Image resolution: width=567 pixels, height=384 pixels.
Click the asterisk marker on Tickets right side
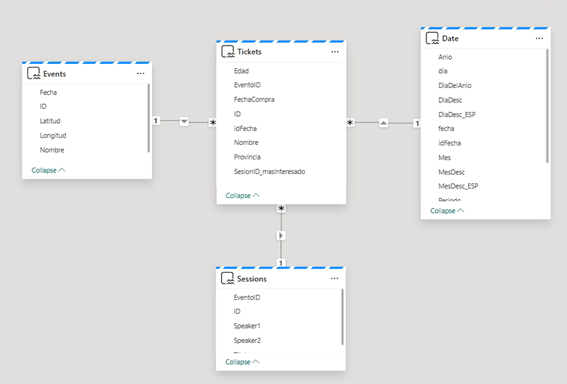click(x=350, y=123)
